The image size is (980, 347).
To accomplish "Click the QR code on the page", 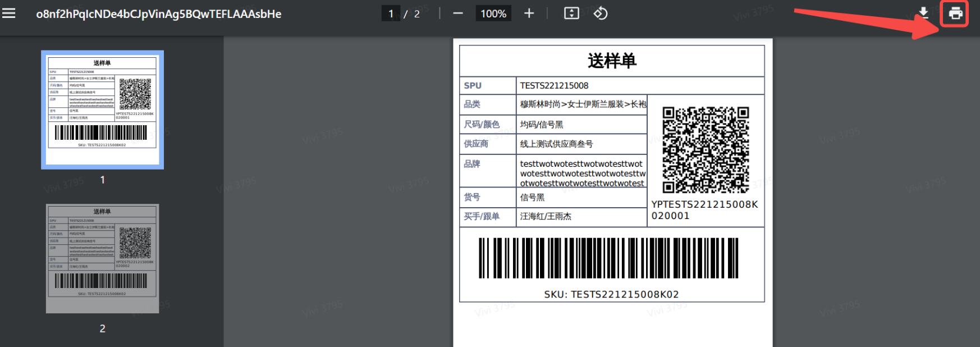I will pyautogui.click(x=706, y=150).
